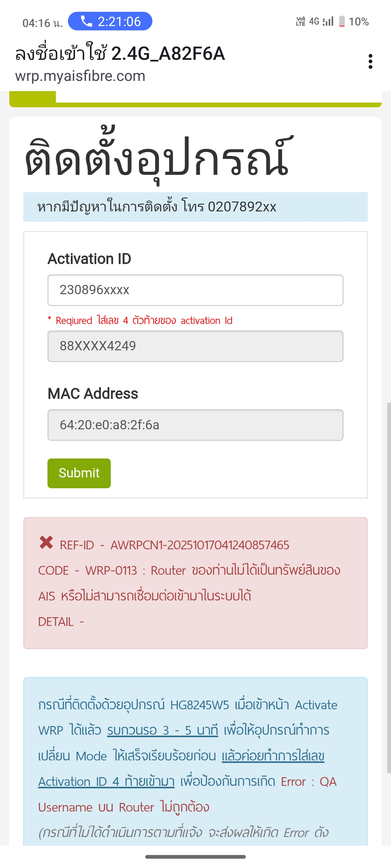Tap the underlined Activation ID 4 digits text
391x868 pixels.
point(106,782)
